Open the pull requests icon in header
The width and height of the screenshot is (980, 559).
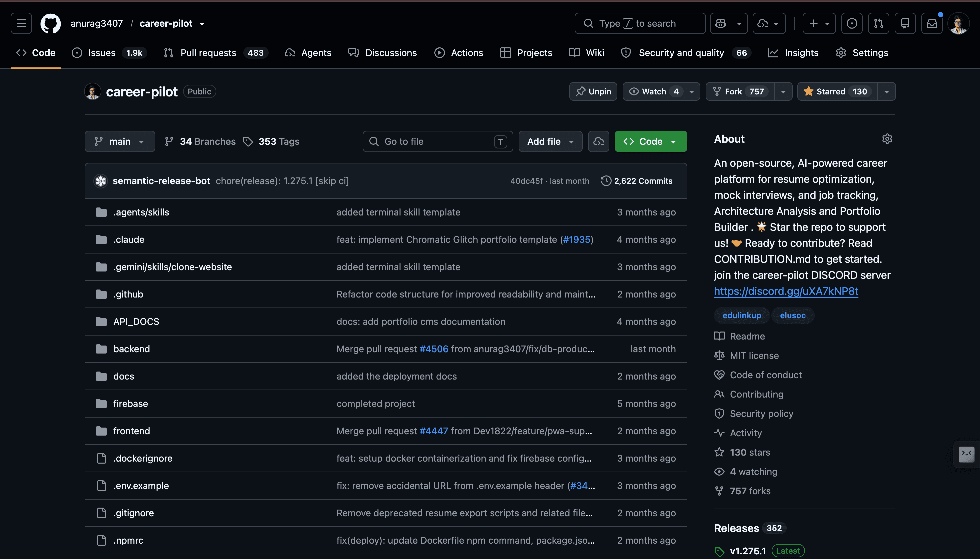[879, 23]
